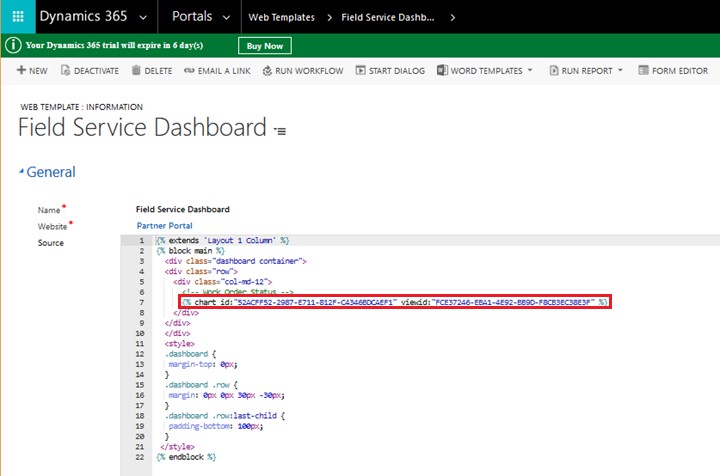The height and width of the screenshot is (476, 720).
Task: Click NEW command label
Action: coord(38,71)
